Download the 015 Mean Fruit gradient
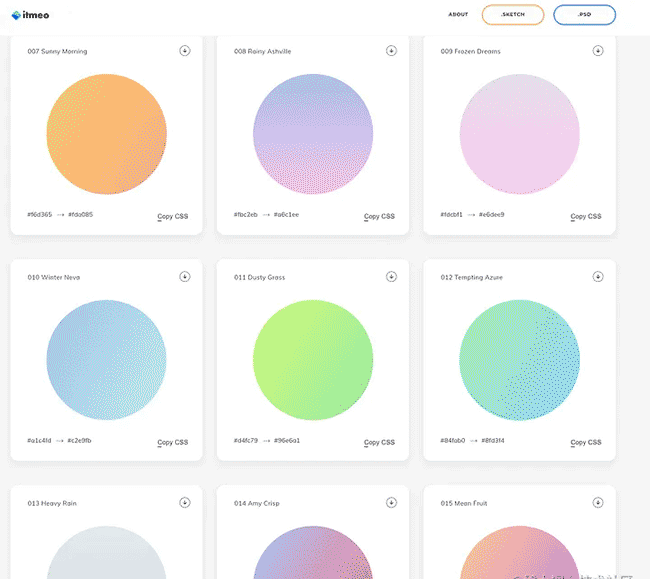 598,502
